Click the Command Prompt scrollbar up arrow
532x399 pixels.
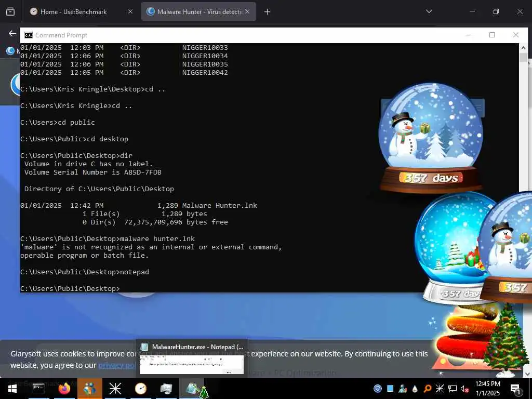coord(523,48)
